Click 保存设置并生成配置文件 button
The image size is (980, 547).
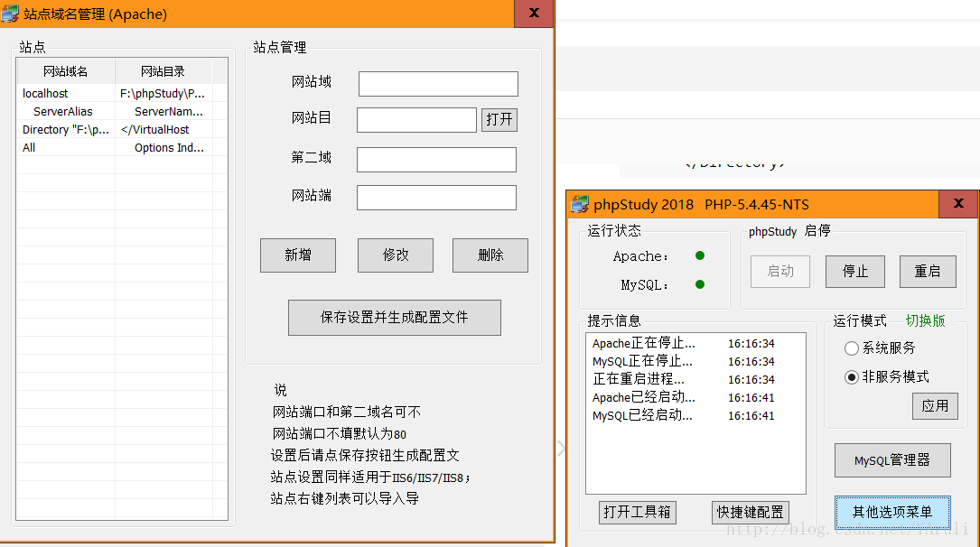point(395,317)
